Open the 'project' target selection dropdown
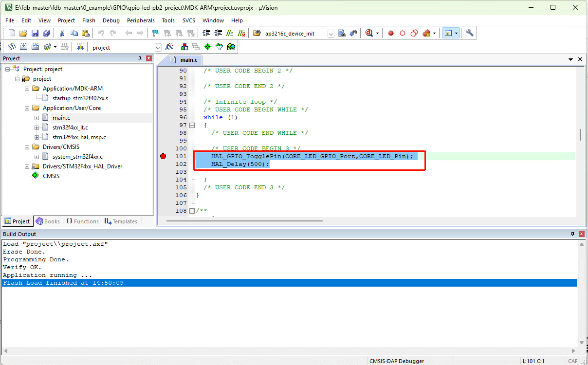Viewport: 588px width, 365px height. coord(158,47)
